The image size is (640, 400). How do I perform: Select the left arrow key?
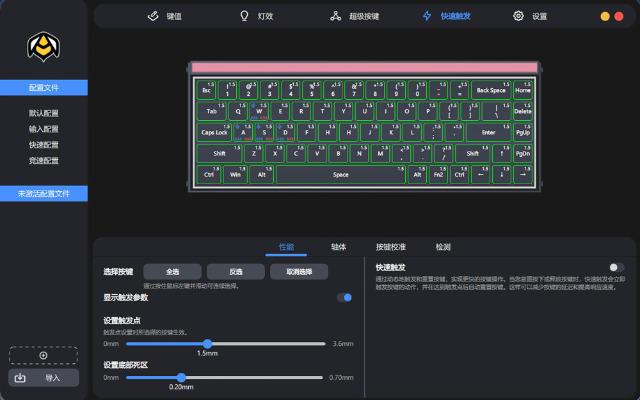(x=480, y=175)
